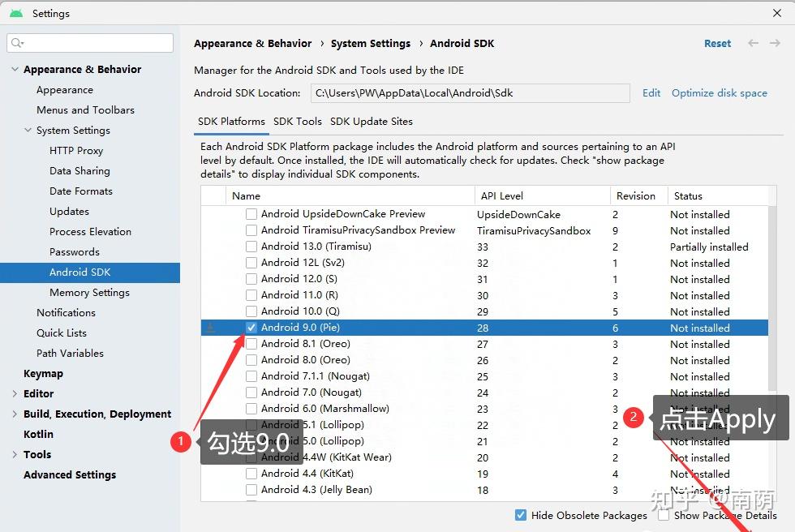Viewport: 795px width, 532px height.
Task: Uncheck the Android 9.0 (Pie) checkbox
Action: click(251, 328)
